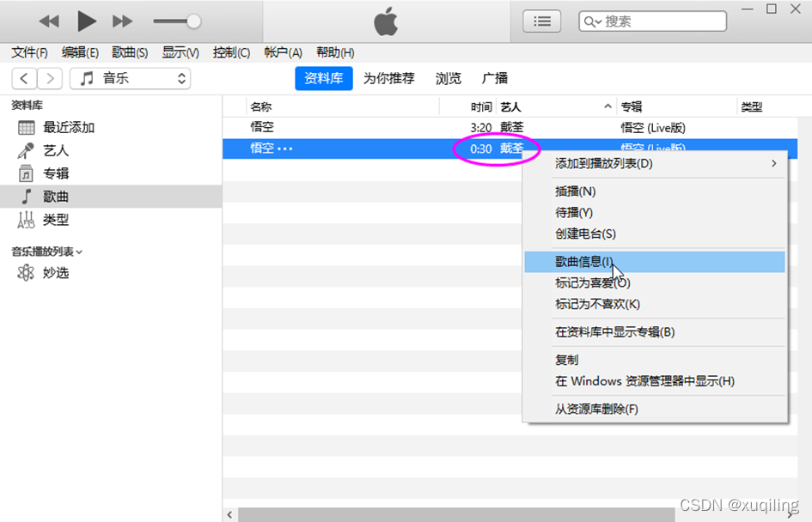812x522 pixels.
Task: Switch to the 资料库 tab
Action: tap(324, 78)
